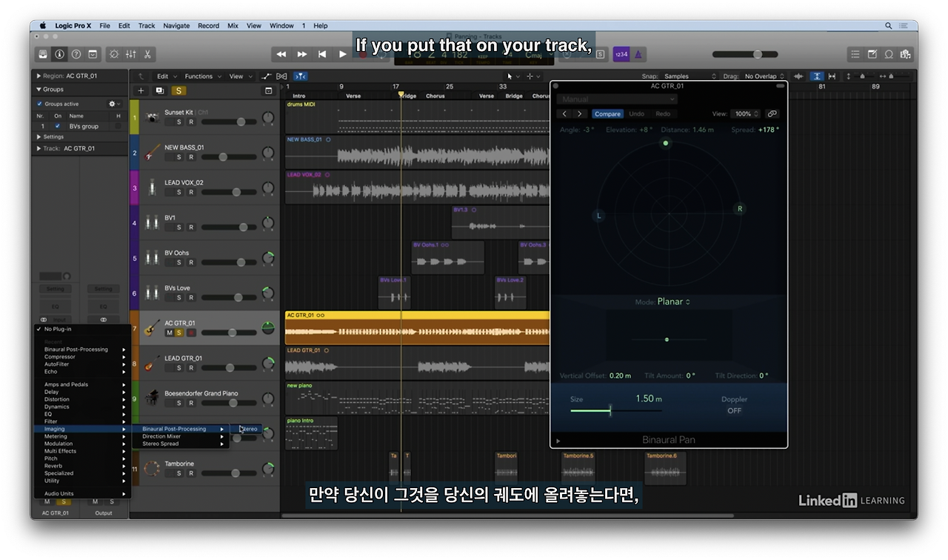Open Quick Help question mark icon
Image resolution: width=948 pixels, height=560 pixels.
(x=76, y=54)
